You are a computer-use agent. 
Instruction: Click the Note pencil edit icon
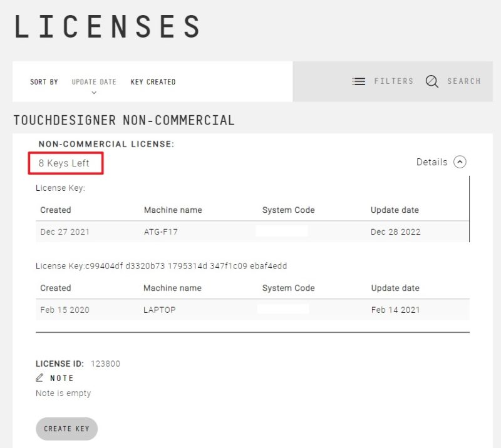[39, 378]
